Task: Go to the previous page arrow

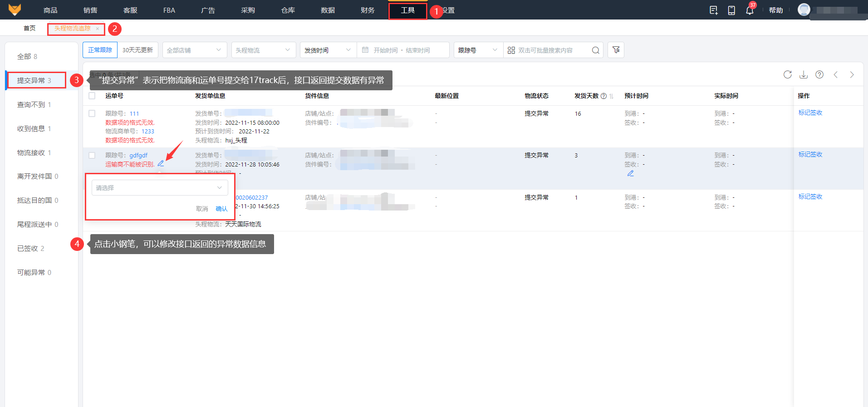Action: 836,74
